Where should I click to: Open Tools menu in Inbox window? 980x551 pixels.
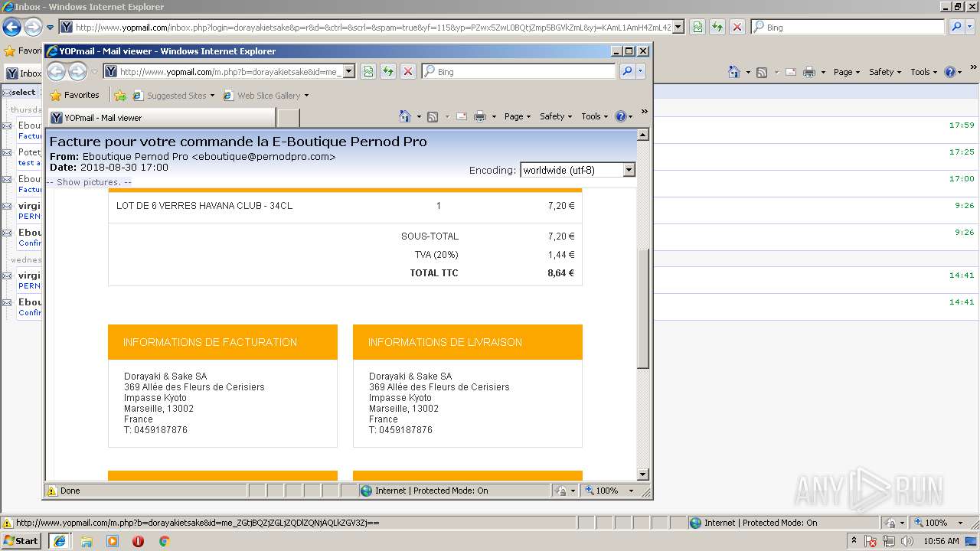click(924, 72)
